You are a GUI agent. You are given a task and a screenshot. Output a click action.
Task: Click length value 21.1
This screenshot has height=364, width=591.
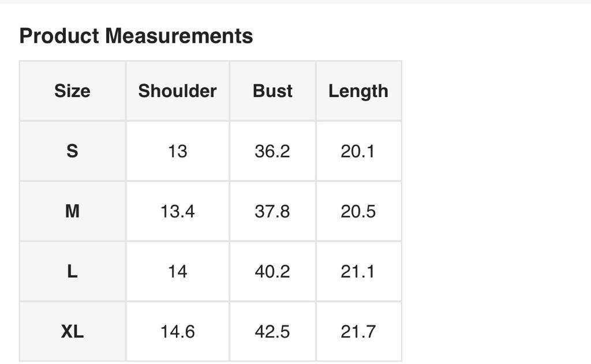click(x=358, y=271)
